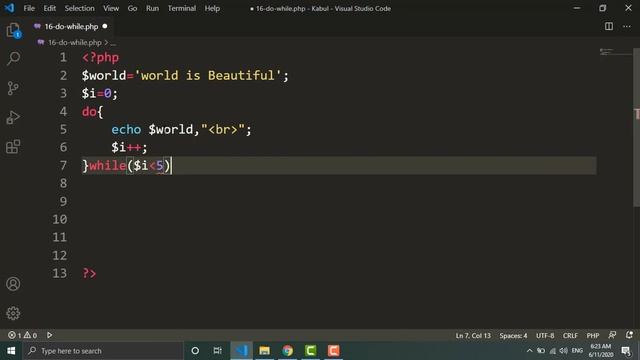Click the feedback icon in status bar
This screenshot has height=360, width=640.
612,335
